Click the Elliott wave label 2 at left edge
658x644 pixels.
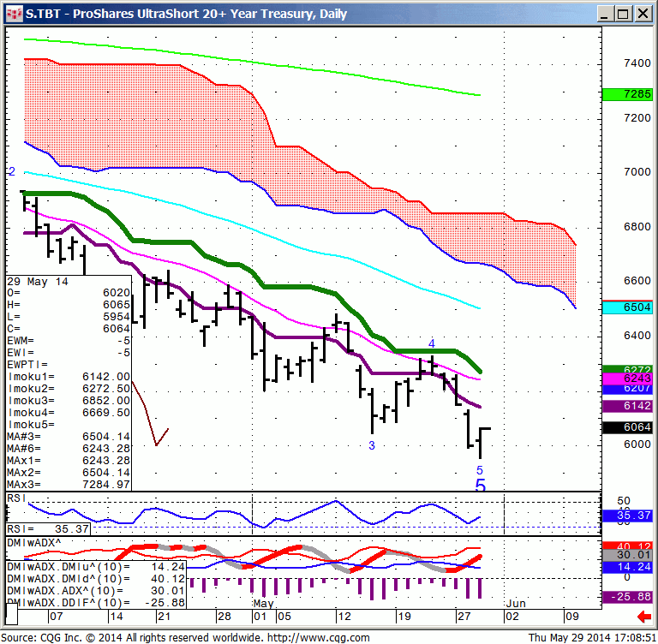[12, 171]
